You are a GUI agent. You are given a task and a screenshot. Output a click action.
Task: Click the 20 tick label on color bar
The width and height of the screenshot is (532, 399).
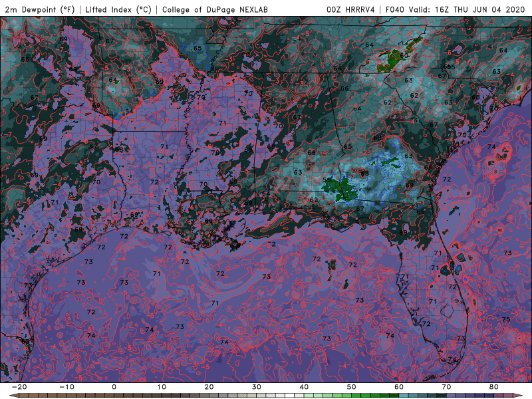pyautogui.click(x=209, y=387)
